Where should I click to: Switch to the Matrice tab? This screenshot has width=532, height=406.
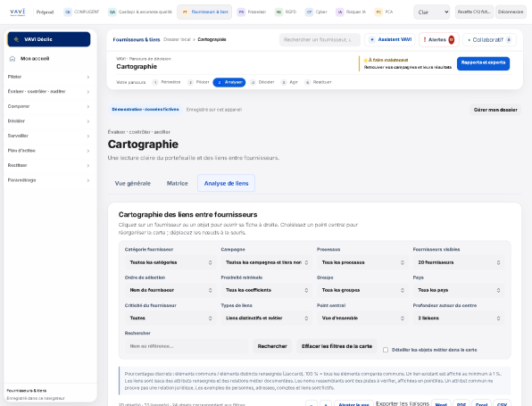177,184
